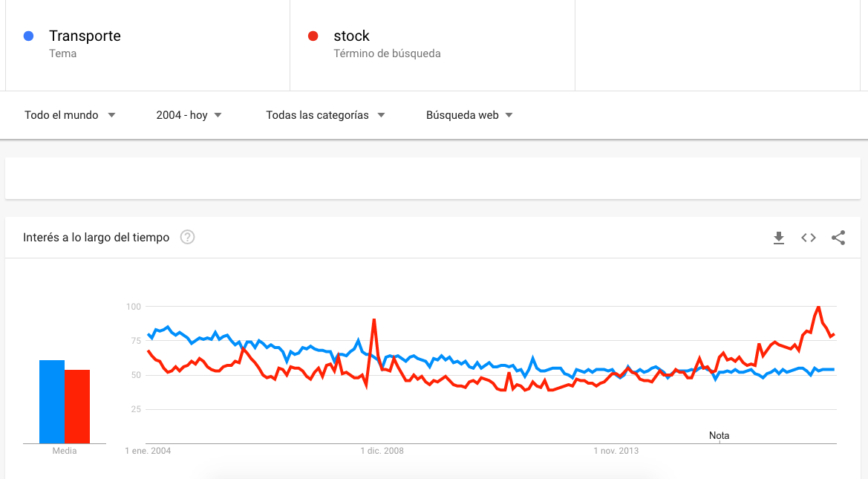The image size is (868, 479).
Task: Select the stock search term card
Action: coord(431,45)
